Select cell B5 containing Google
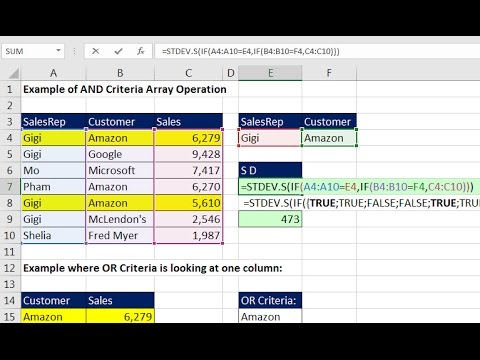The image size is (480, 360). (x=120, y=154)
